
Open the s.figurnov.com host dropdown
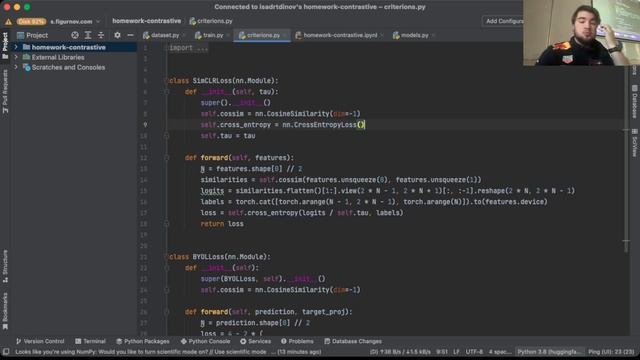tap(75, 21)
